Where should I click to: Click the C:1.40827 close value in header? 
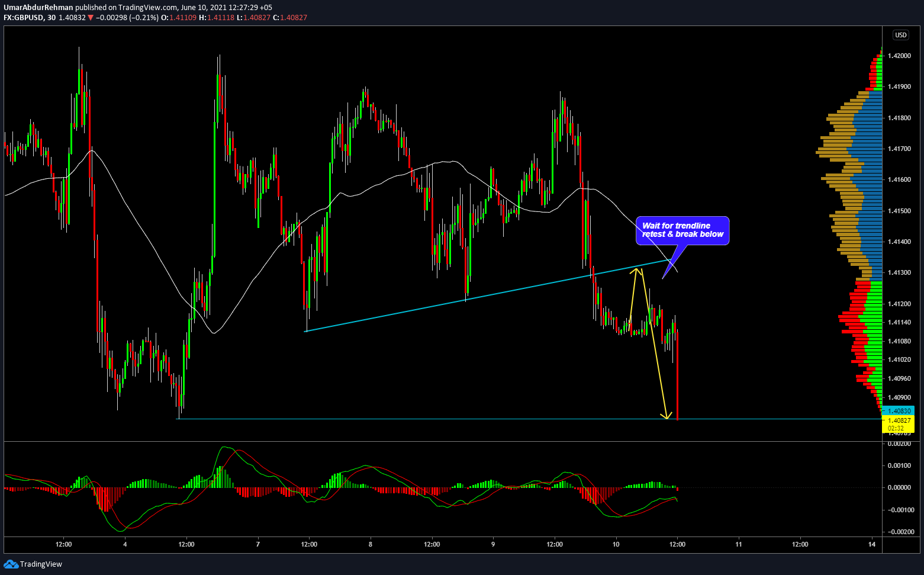coord(290,18)
